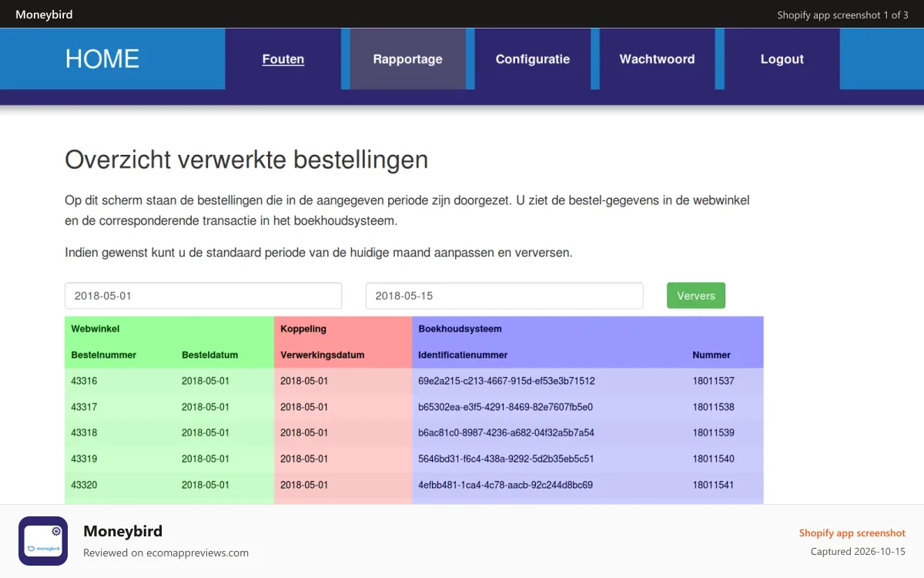Click the Moneybird app logo icon

pos(43,541)
